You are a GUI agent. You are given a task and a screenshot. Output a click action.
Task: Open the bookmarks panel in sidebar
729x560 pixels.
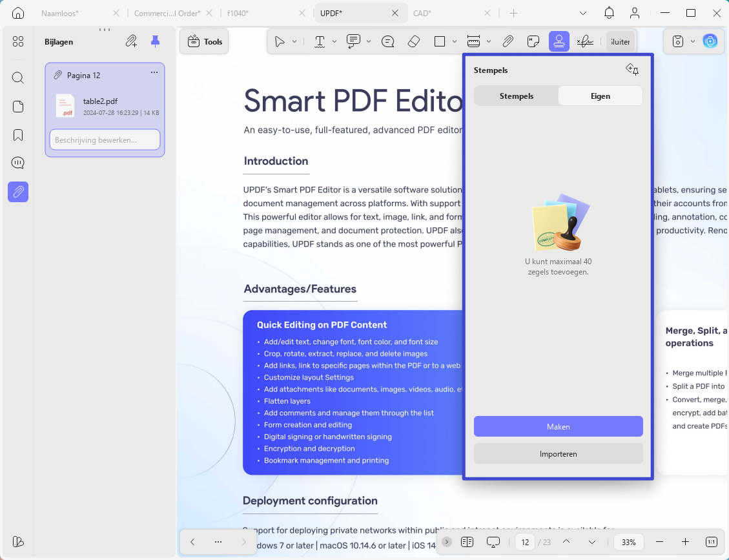[x=18, y=136]
